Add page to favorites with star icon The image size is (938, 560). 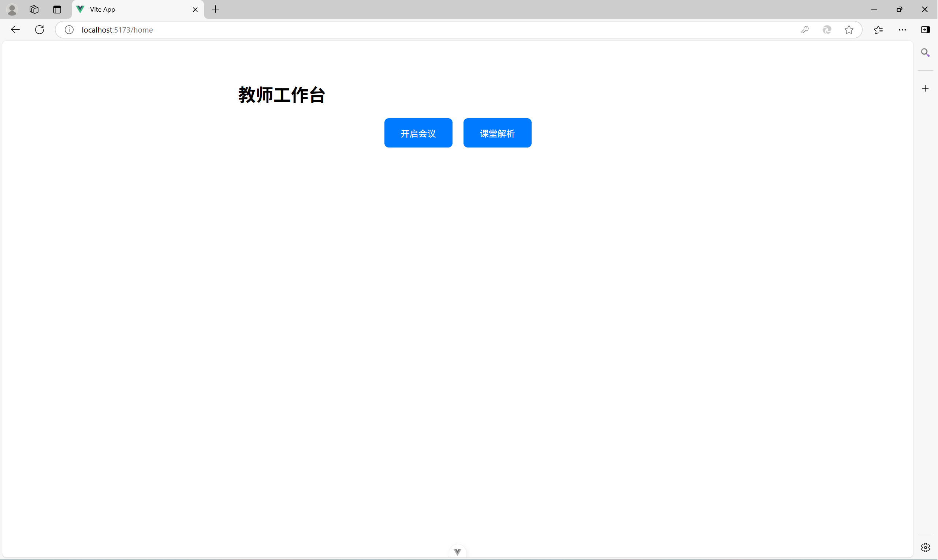click(849, 29)
